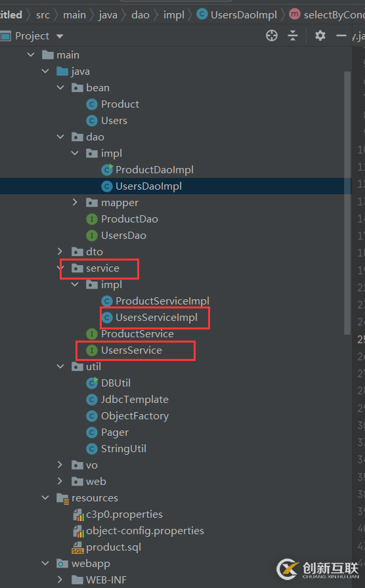
Task: Select the UsersDao interface icon
Action: [92, 236]
